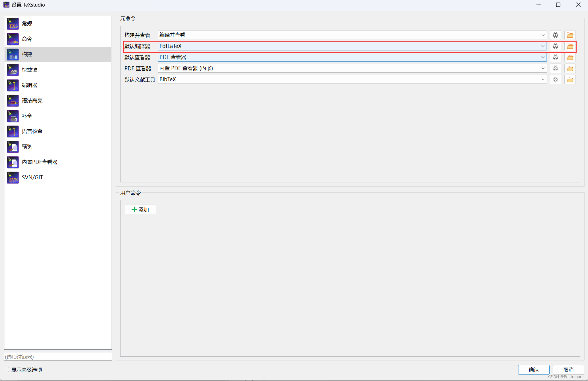Click the 默认文献工具 row label

(x=140, y=80)
